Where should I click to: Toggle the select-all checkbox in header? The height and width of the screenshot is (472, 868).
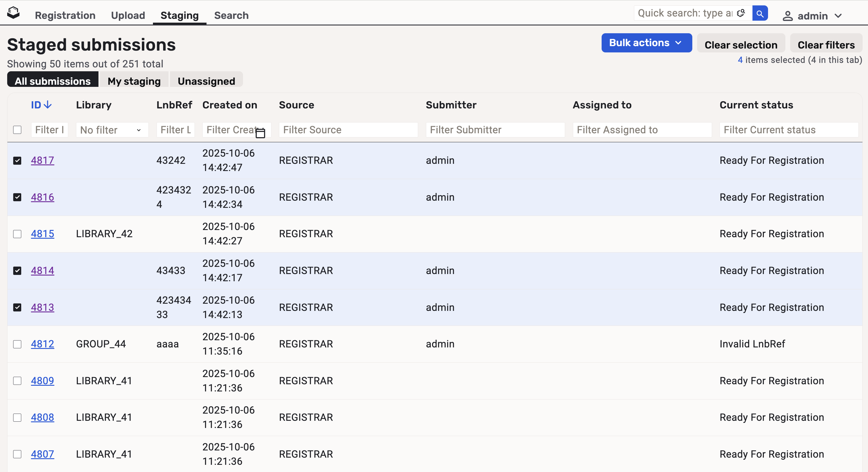click(17, 130)
